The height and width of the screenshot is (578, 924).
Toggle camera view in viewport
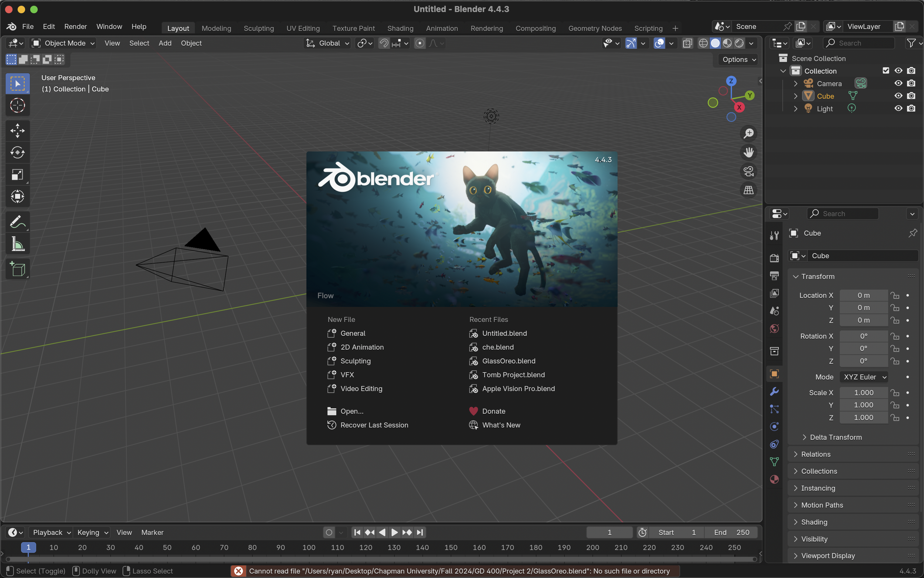pos(748,171)
